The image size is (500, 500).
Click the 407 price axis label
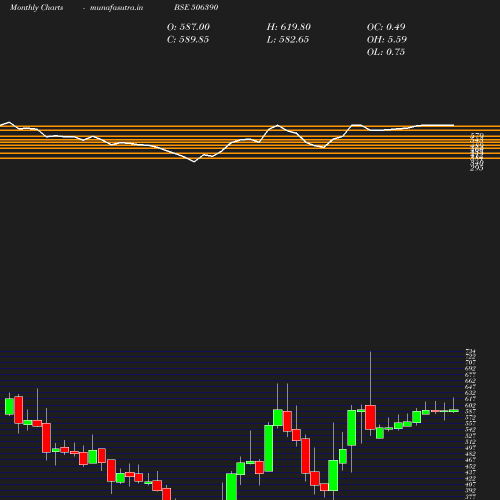470,484
